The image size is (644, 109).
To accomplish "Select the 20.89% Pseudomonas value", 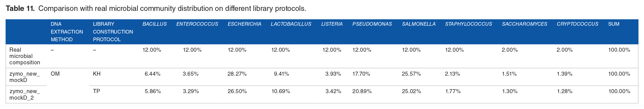I will point(362,91).
